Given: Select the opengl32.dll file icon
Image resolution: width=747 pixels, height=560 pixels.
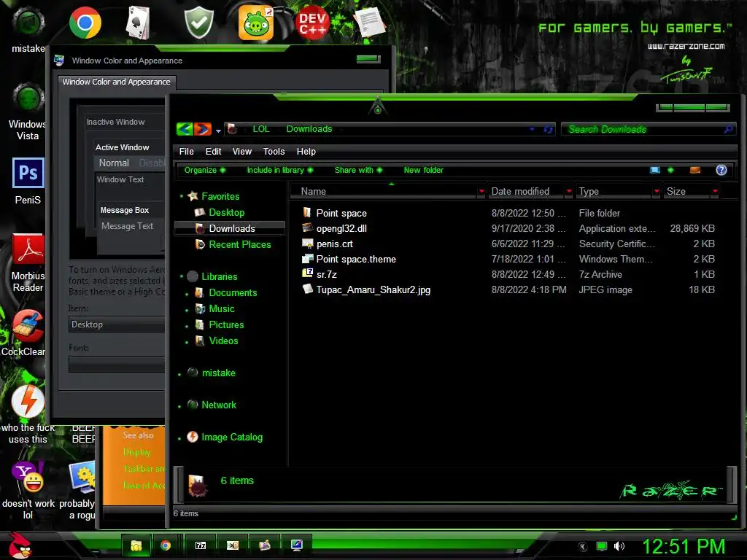Looking at the screenshot, I should click(x=307, y=227).
